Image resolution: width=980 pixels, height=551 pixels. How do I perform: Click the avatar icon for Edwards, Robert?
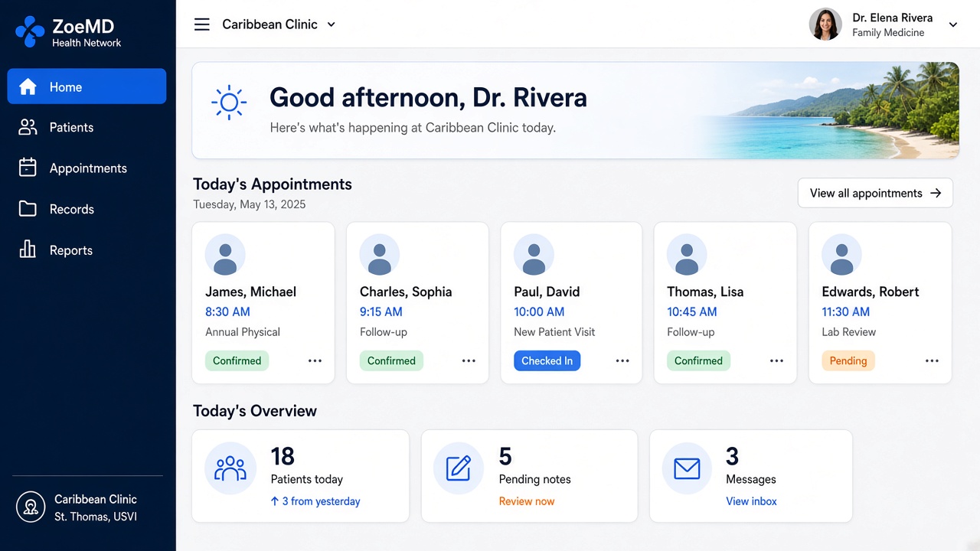coord(842,255)
